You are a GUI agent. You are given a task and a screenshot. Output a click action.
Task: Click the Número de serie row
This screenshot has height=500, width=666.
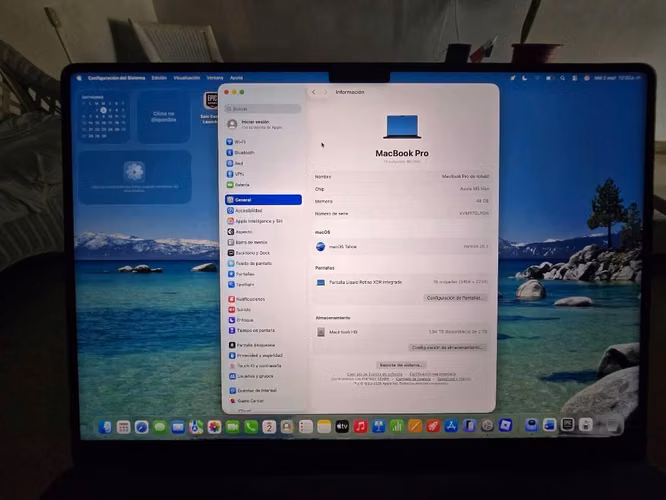tap(401, 213)
